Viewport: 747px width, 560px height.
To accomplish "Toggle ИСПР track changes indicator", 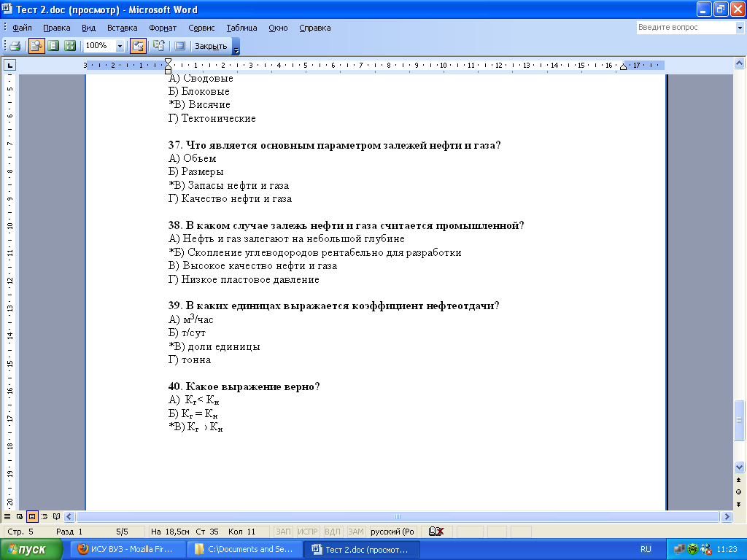I will pos(307,532).
